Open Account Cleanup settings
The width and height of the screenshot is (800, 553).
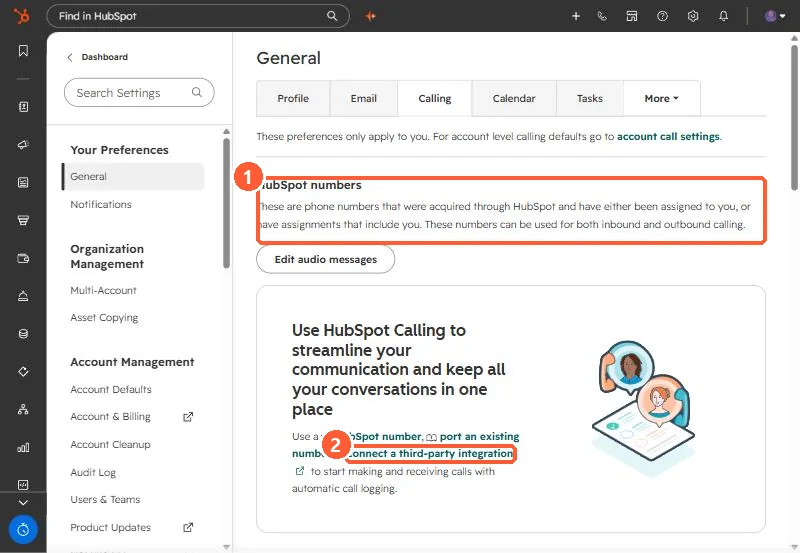click(x=110, y=444)
